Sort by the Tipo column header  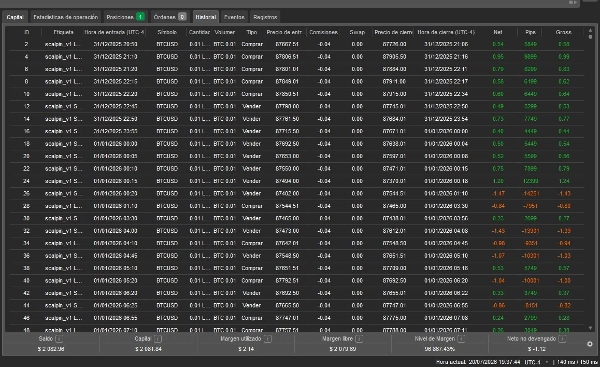pos(251,32)
